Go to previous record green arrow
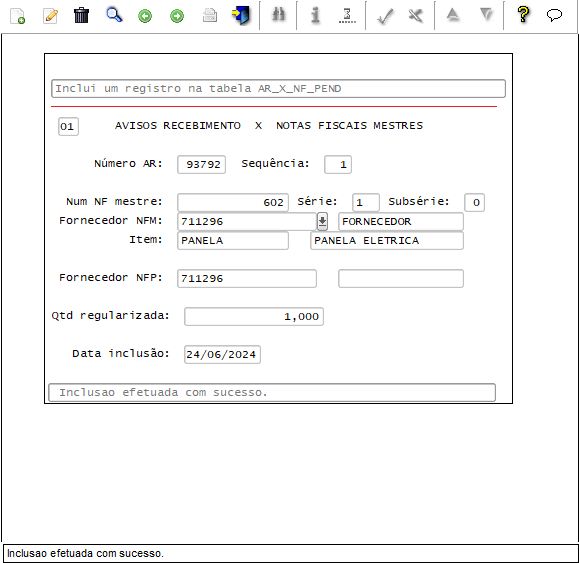The width and height of the screenshot is (579, 563). click(x=145, y=16)
